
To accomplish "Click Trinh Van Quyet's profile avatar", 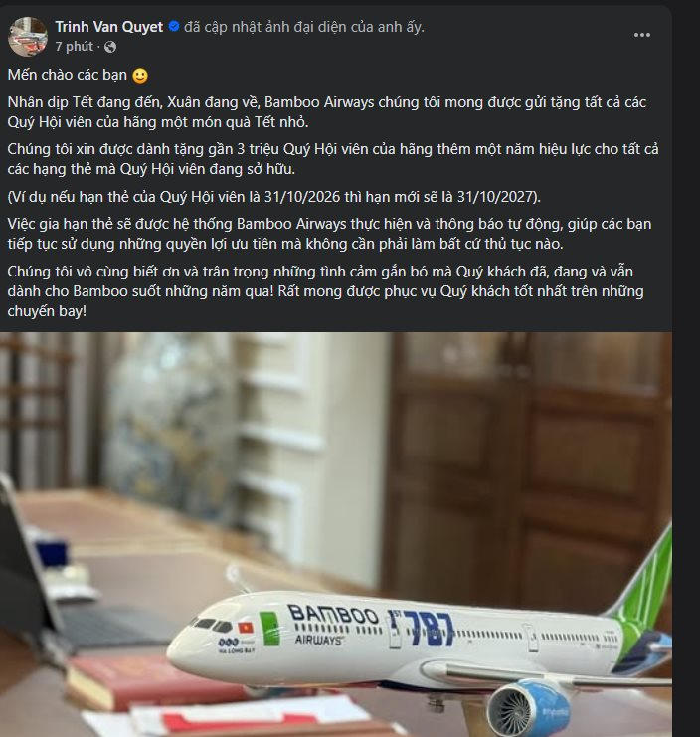I will coord(27,36).
